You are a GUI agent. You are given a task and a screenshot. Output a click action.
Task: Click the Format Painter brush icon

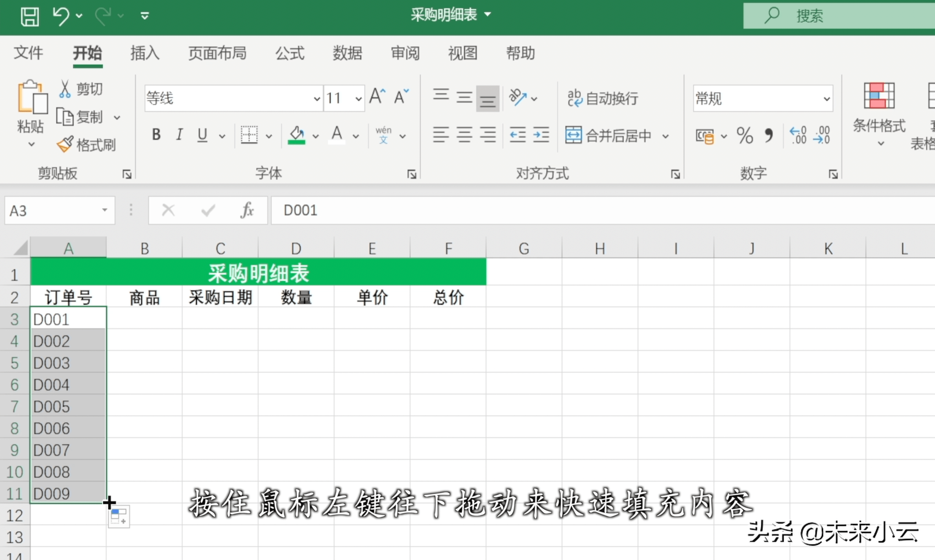pos(65,145)
